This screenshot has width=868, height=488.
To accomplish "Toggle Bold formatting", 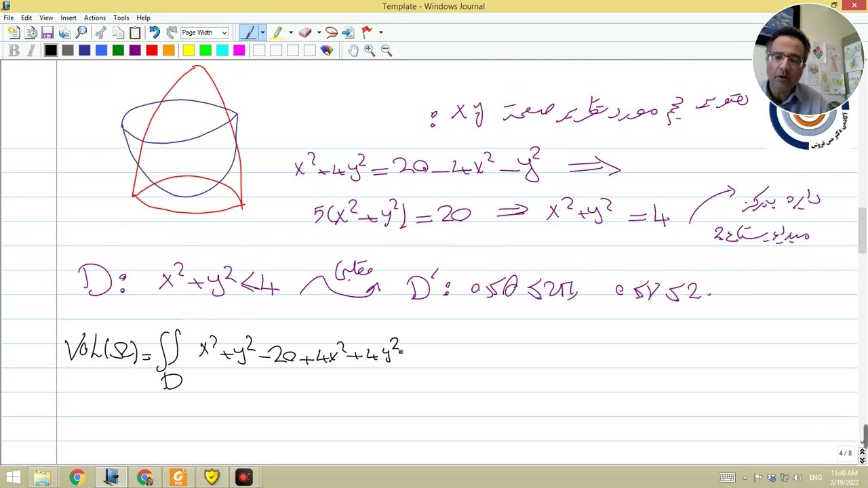I will [x=14, y=51].
